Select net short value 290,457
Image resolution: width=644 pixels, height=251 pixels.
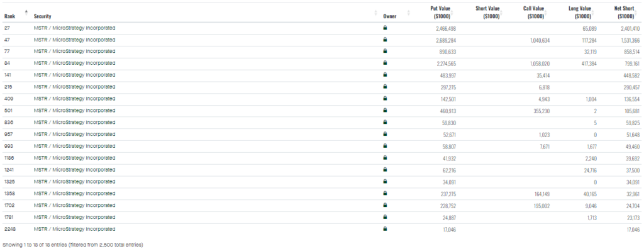(631, 88)
